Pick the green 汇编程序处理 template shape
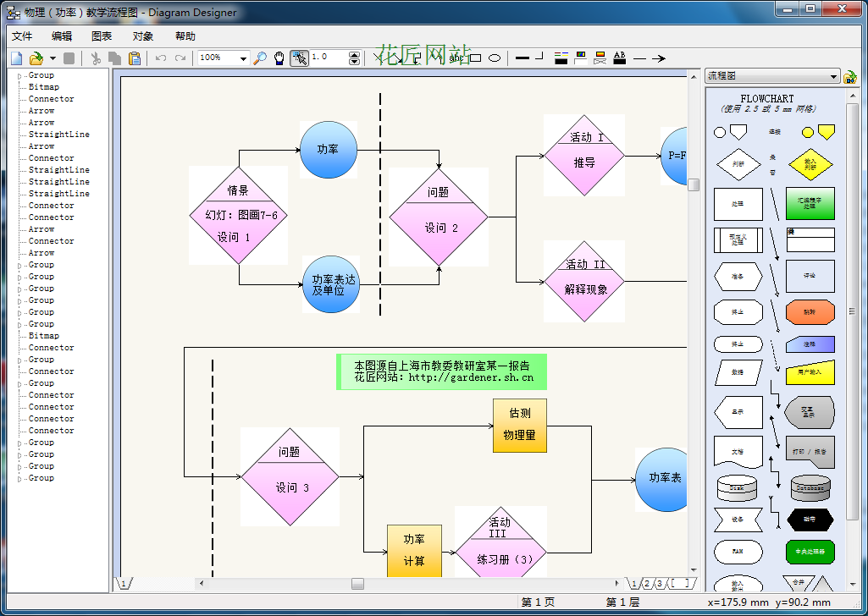This screenshot has height=616, width=868. coord(810,204)
